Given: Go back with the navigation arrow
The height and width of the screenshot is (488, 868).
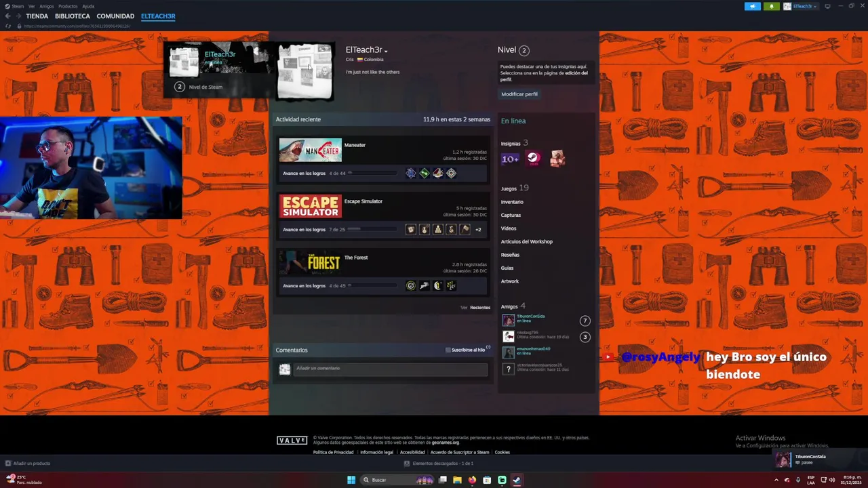Looking at the screenshot, I should 7,16.
